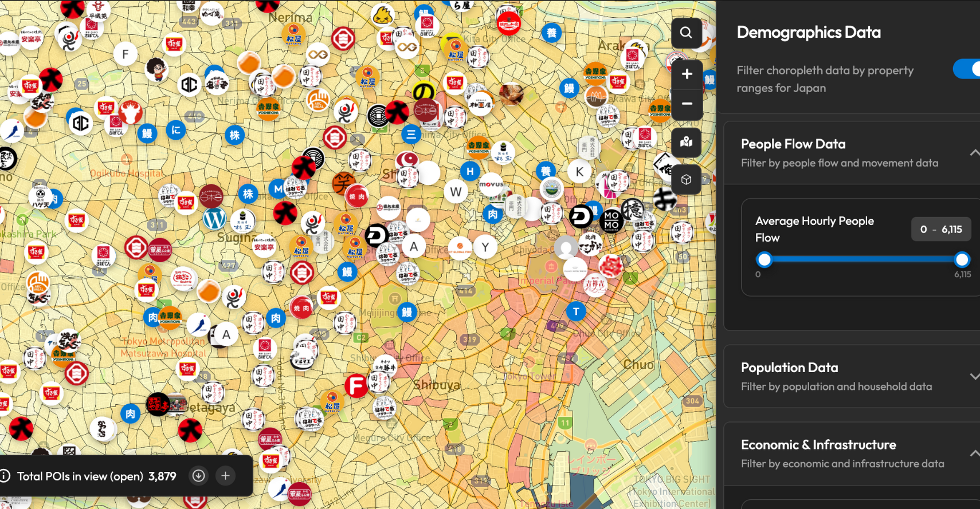
Task: Open the map style selector icon
Action: (x=686, y=142)
